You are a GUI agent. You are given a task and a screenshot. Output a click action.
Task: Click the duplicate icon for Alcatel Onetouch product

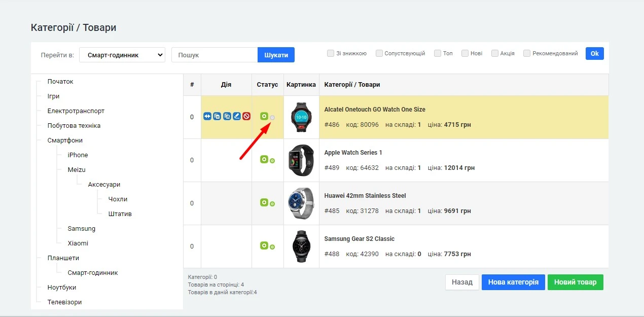[x=217, y=116]
